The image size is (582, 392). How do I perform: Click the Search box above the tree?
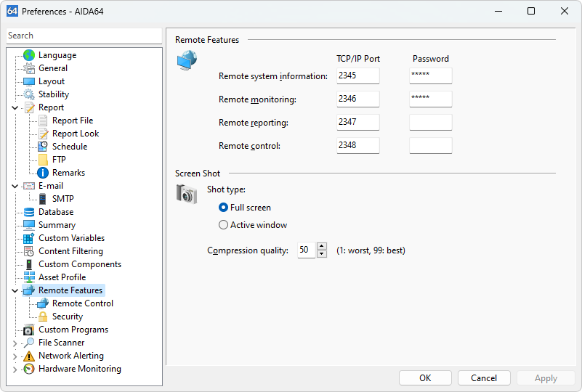[84, 36]
